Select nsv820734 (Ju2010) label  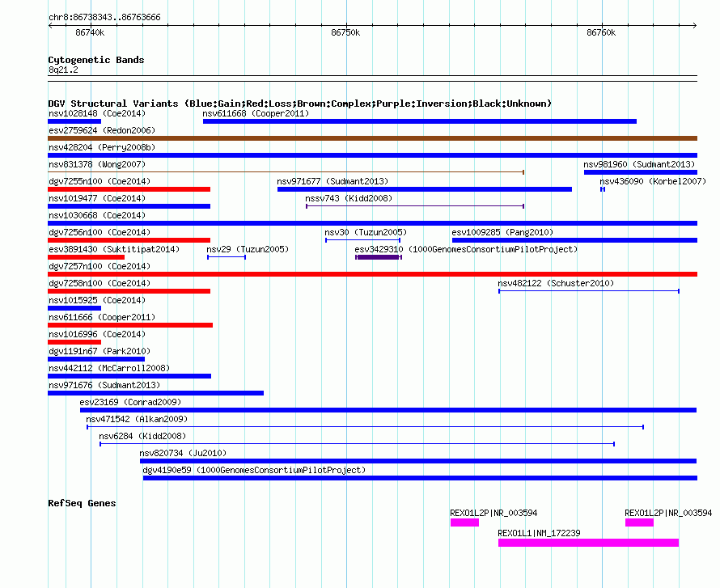tap(183, 453)
